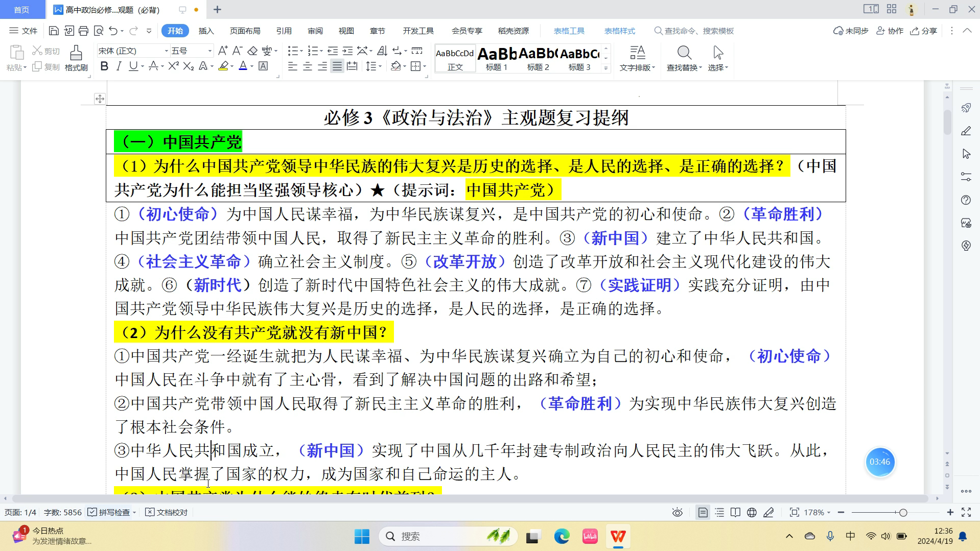Expand line spacing dropdown
The width and height of the screenshot is (980, 551).
coord(380,66)
